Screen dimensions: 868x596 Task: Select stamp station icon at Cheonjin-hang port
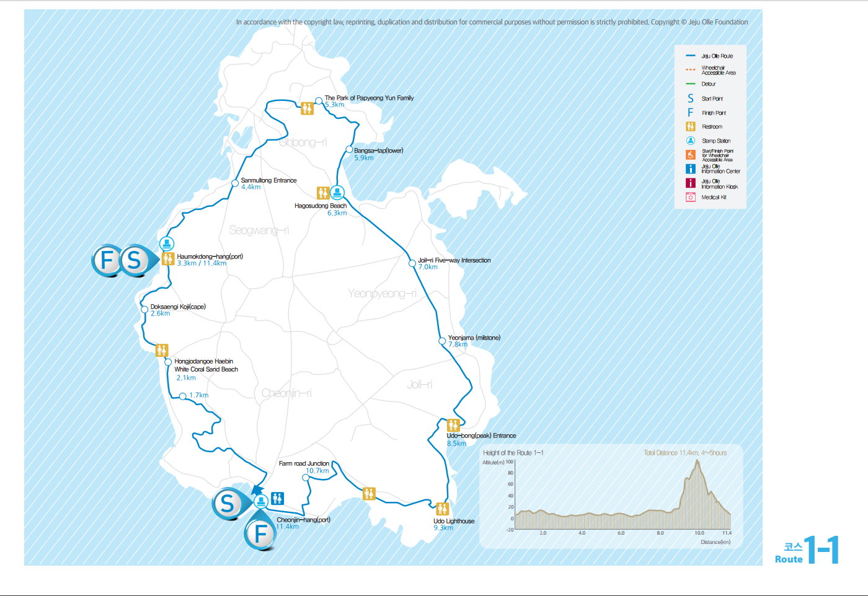click(x=261, y=501)
